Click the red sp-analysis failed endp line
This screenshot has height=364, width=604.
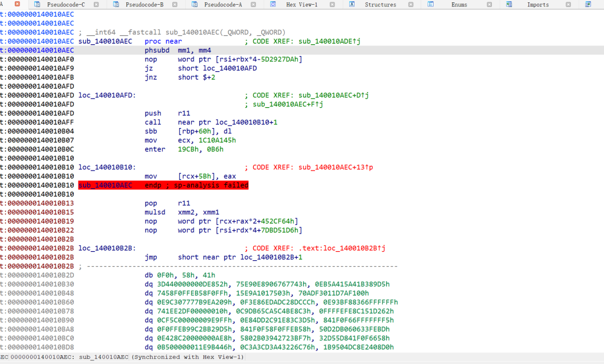tap(163, 185)
